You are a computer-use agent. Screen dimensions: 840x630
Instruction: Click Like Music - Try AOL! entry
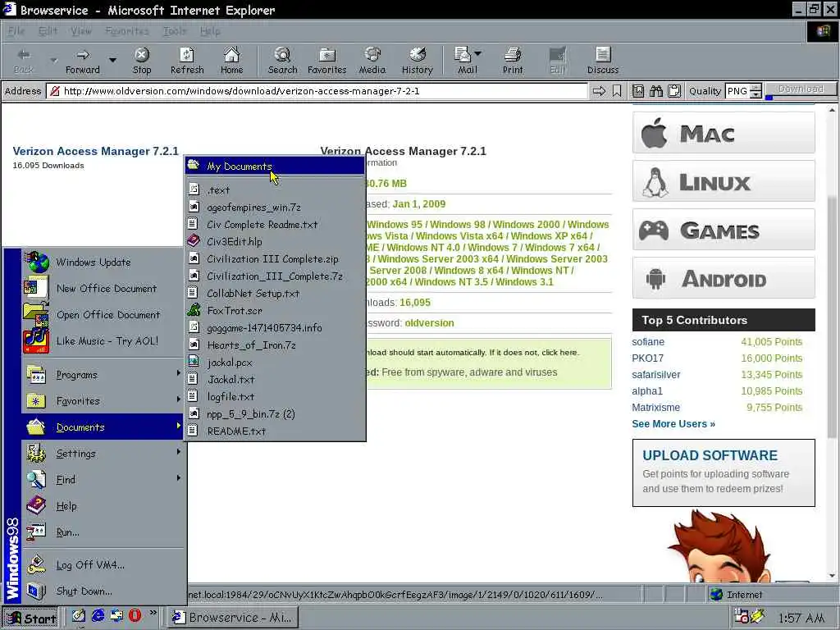point(107,340)
